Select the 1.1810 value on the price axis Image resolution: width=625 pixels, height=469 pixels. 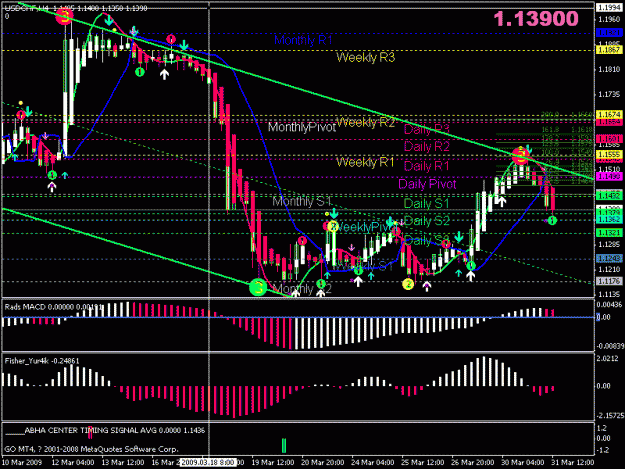[609, 69]
